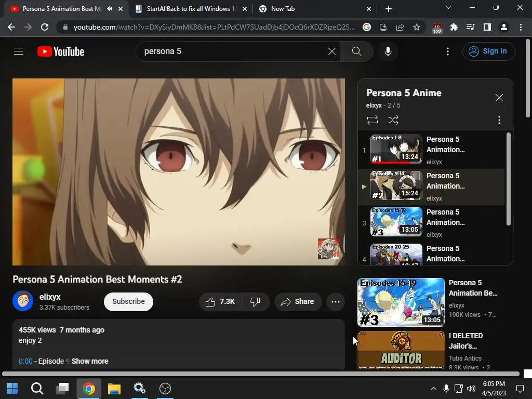This screenshot has height=399, width=532.
Task: Go to YouTube home via logo
Action: [61, 51]
